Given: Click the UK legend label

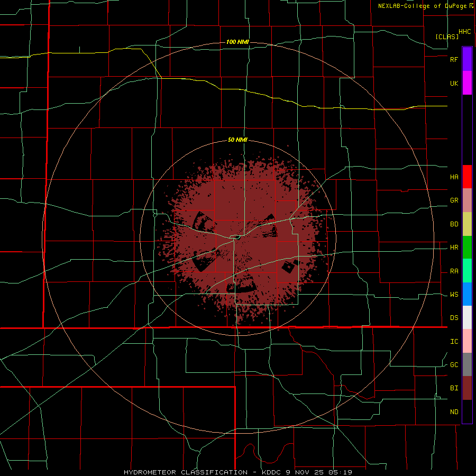Looking at the screenshot, I should tap(454, 83).
